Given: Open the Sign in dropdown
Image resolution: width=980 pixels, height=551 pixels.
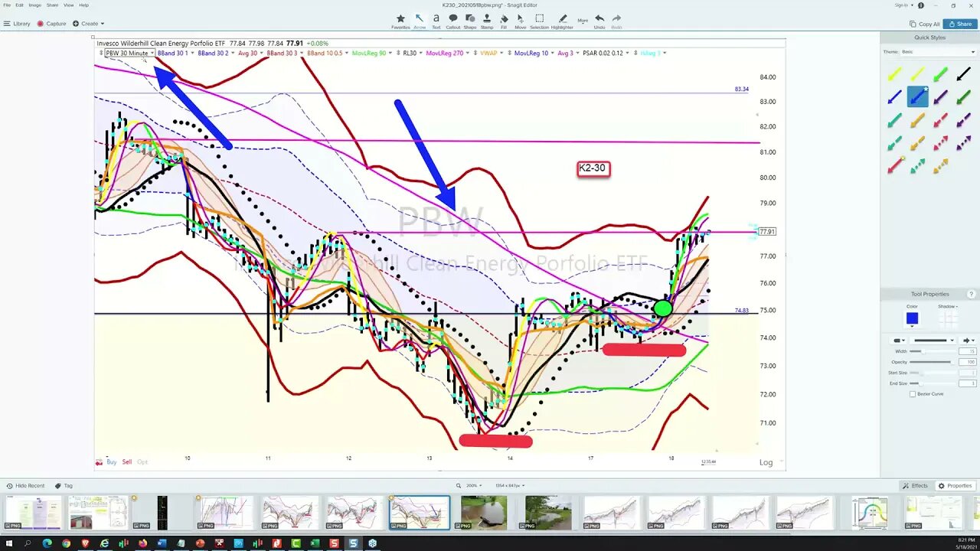Looking at the screenshot, I should [903, 5].
